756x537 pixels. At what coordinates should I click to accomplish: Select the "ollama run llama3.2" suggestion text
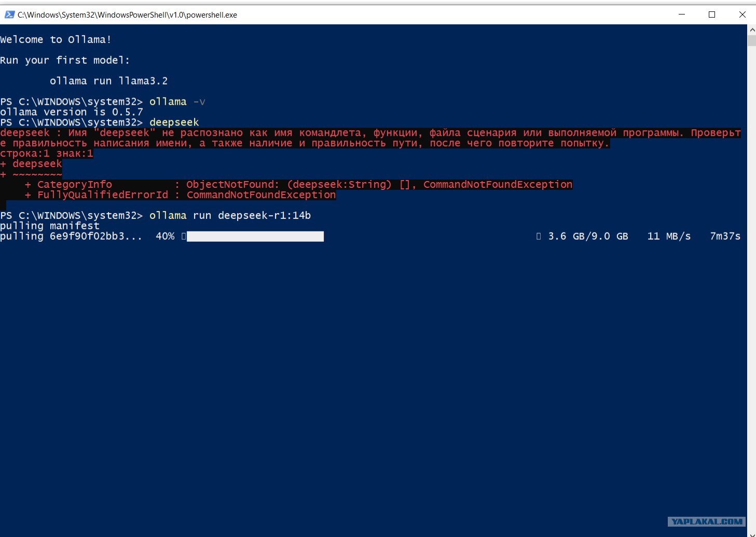tap(108, 81)
